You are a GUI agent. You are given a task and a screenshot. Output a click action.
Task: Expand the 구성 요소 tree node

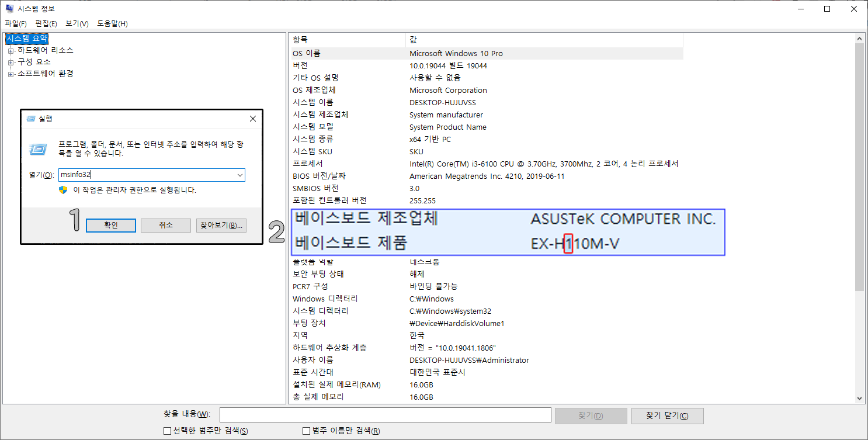pos(11,62)
